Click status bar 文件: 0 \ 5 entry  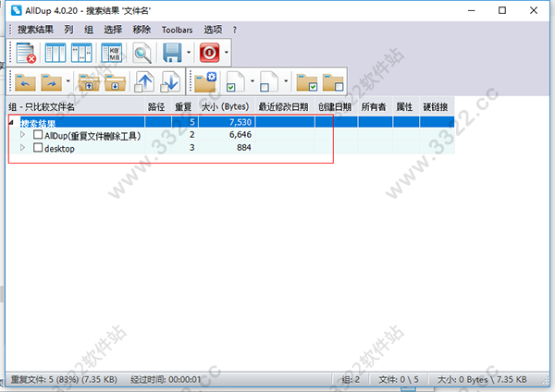tap(398, 380)
